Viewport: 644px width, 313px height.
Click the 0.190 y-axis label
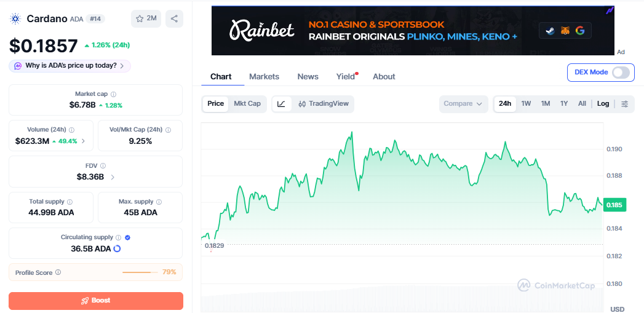(x=614, y=149)
